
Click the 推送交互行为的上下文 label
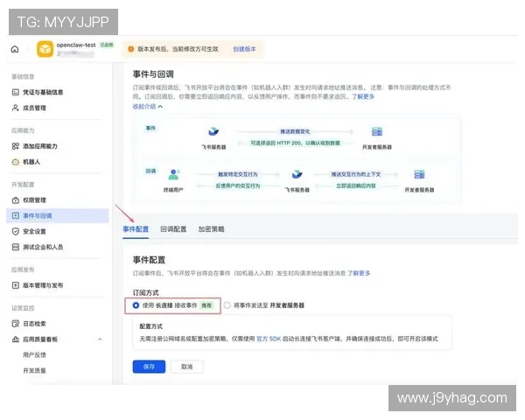356,174
